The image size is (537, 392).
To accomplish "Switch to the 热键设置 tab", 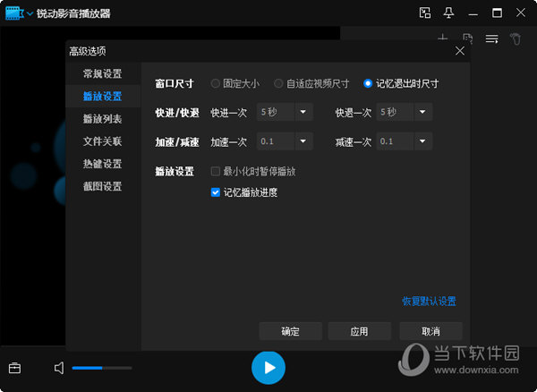I will pos(102,164).
